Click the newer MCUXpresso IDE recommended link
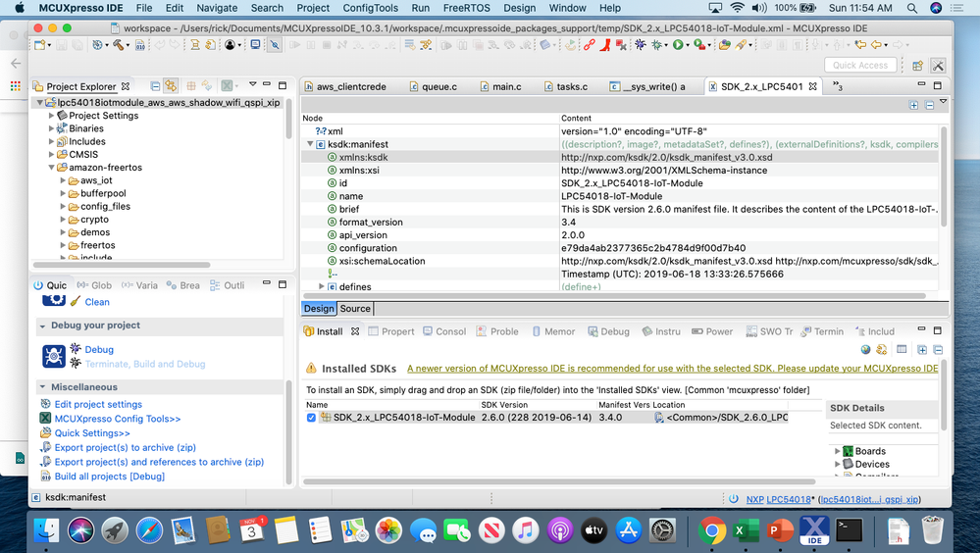 pos(673,369)
